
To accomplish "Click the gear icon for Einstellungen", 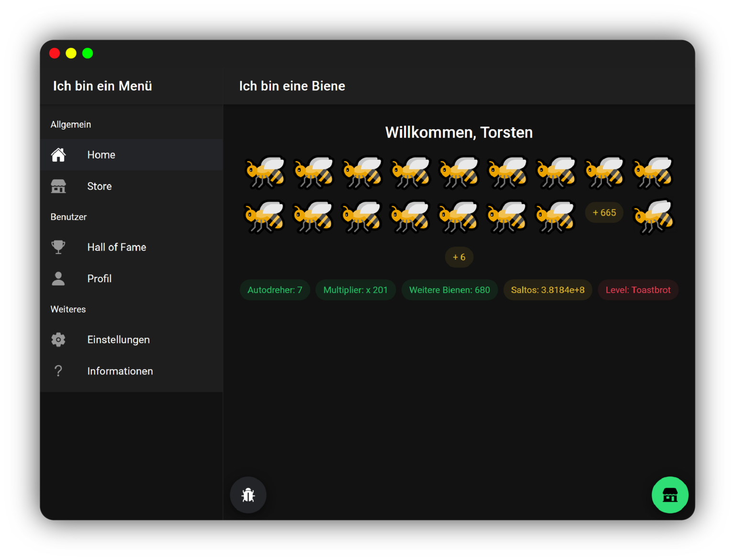I will (x=58, y=340).
